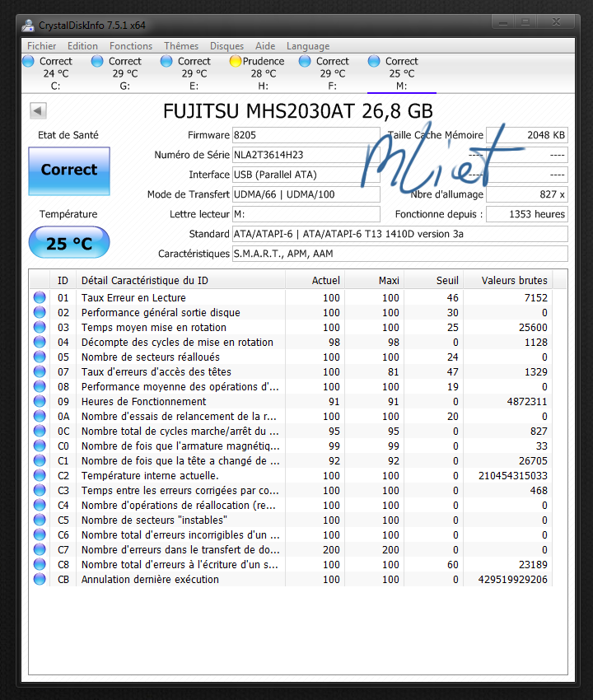Click status orb for attribute 04
Image resolution: width=593 pixels, height=700 pixels.
40,342
